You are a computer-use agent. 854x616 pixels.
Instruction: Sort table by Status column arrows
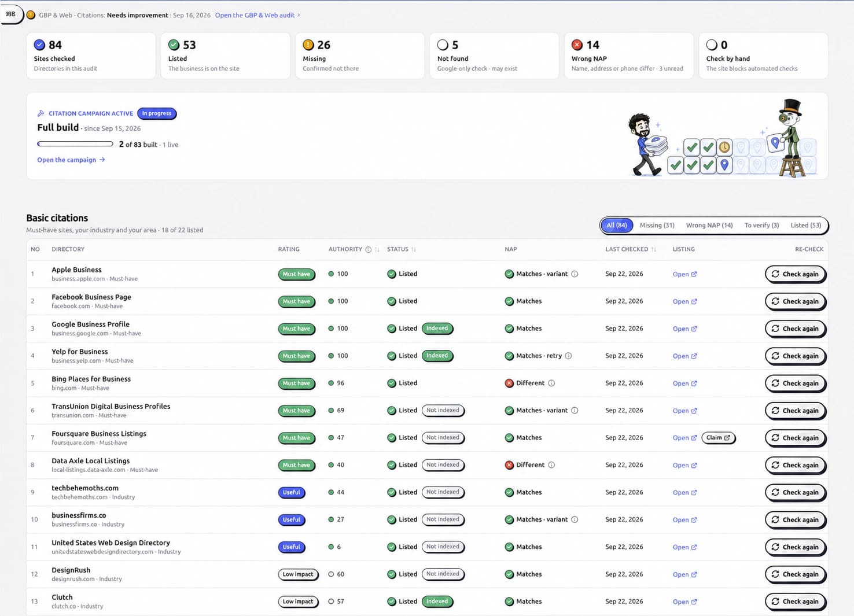tap(414, 249)
